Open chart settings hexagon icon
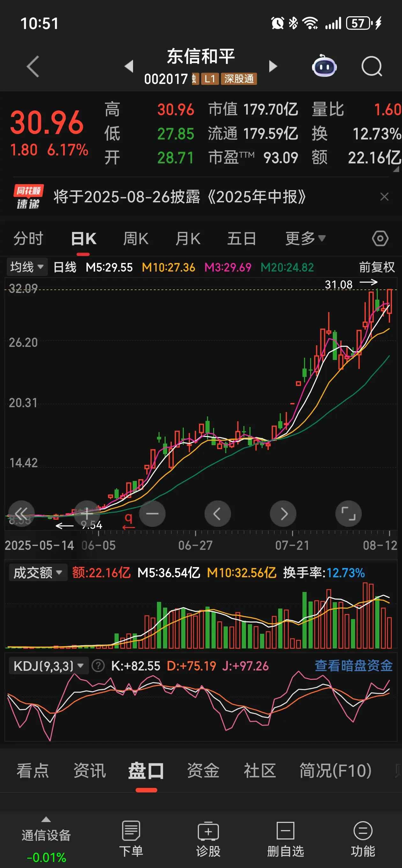 pos(380,239)
